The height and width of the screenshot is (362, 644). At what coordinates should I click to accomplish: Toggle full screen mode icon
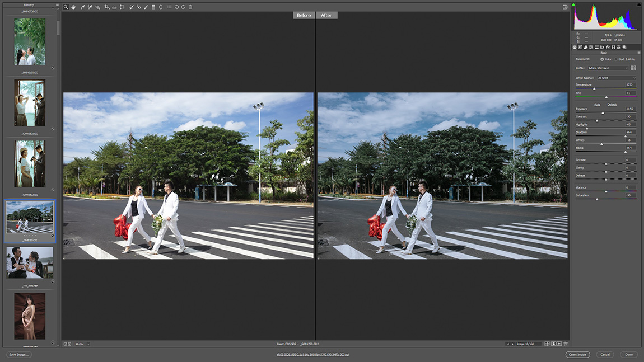coord(565,7)
